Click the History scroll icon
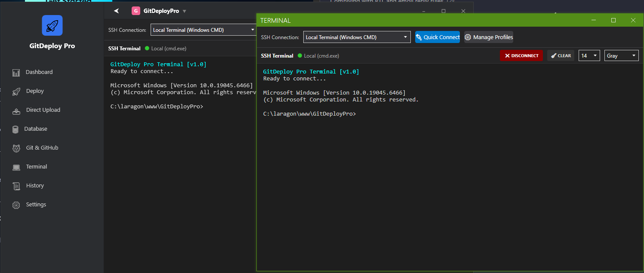 coord(16,186)
